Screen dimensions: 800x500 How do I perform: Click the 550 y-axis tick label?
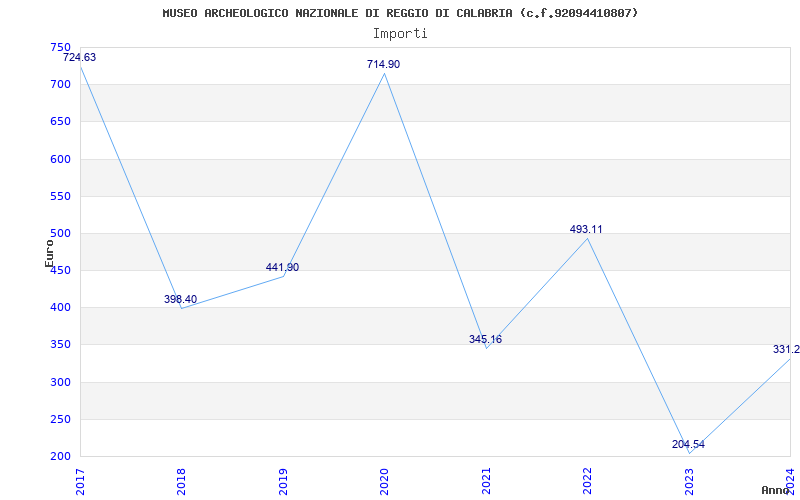pyautogui.click(x=61, y=196)
